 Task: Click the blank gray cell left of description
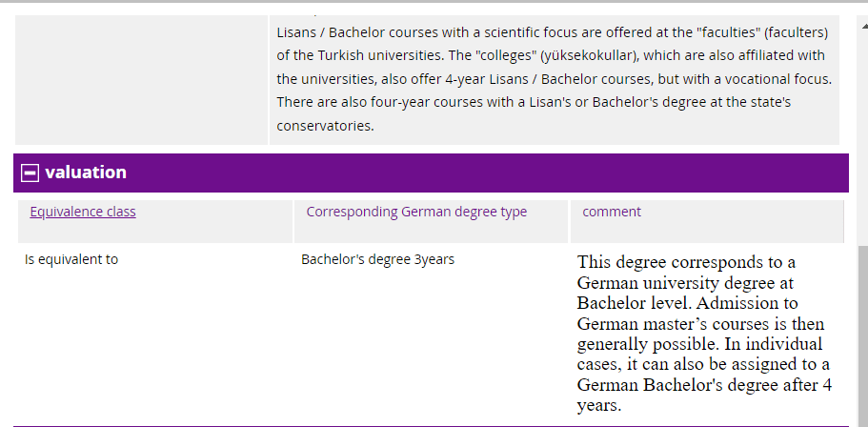pyautogui.click(x=141, y=78)
